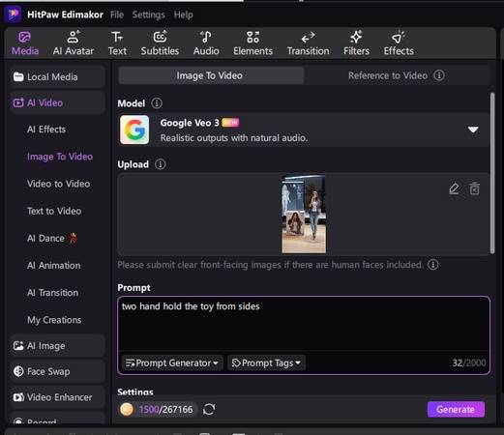Click the Generate button

click(456, 409)
